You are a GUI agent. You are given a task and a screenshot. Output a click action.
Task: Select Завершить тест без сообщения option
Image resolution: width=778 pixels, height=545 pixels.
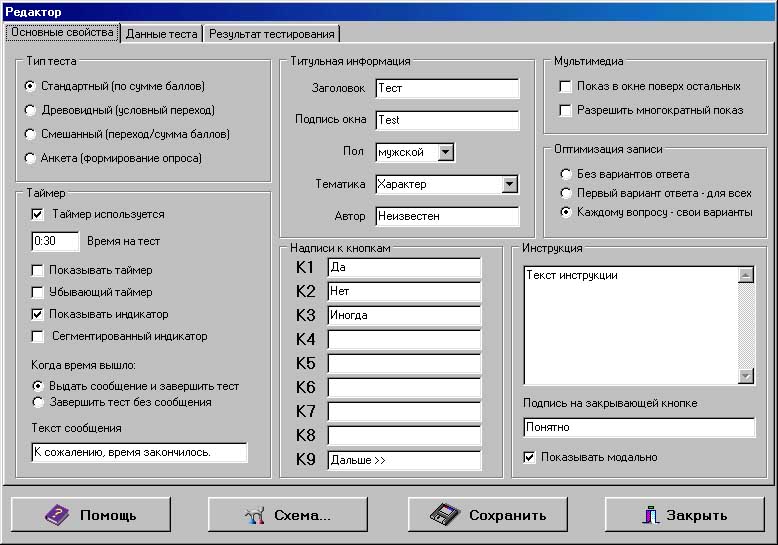coord(38,402)
